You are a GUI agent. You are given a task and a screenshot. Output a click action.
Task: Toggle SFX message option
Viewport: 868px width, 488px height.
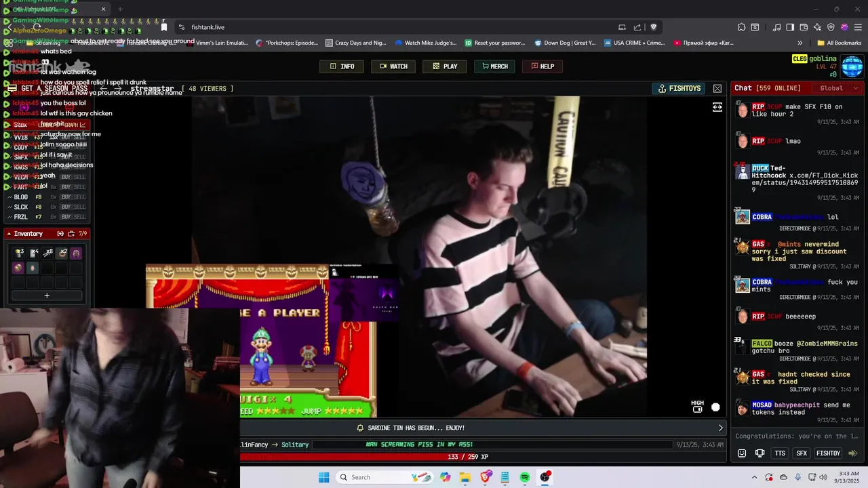tap(802, 453)
